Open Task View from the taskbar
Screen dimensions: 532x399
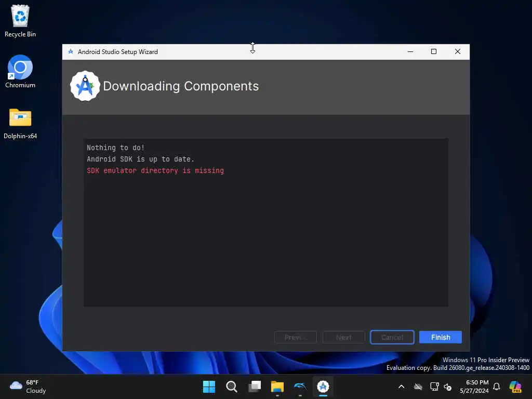point(255,387)
